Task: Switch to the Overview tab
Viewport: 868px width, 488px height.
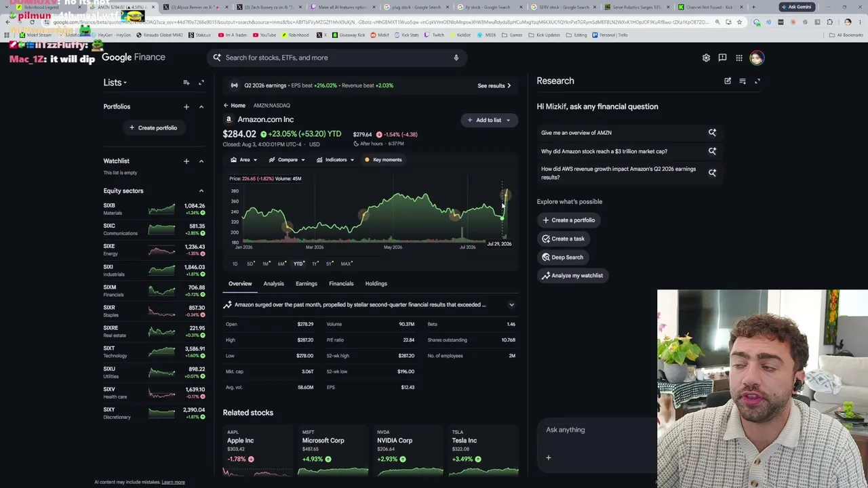Action: pos(240,284)
